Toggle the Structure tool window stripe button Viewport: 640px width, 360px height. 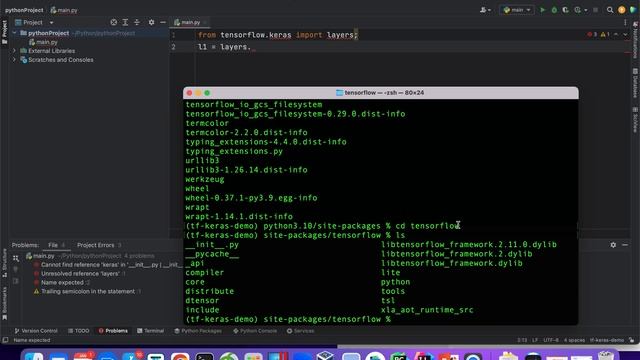4,263
